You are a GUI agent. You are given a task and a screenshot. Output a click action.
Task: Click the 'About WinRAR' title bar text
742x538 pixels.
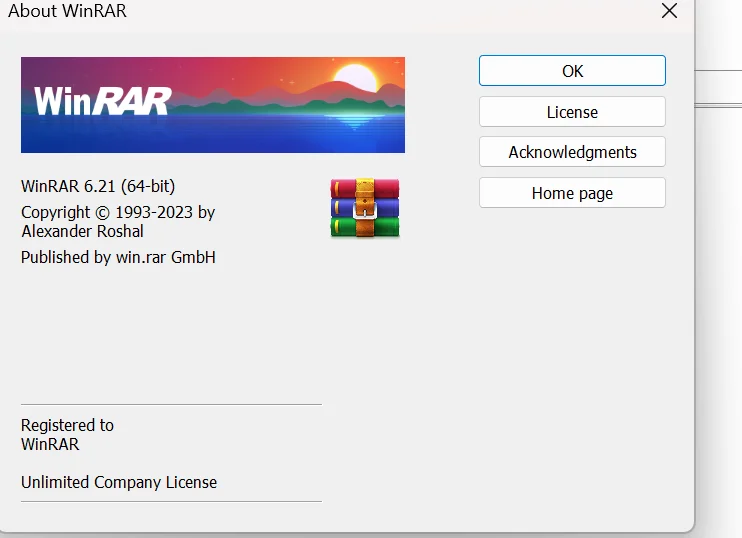coord(67,10)
